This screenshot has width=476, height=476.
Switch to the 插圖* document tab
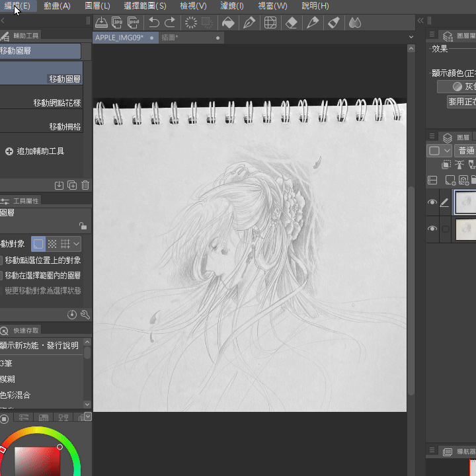click(x=191, y=38)
